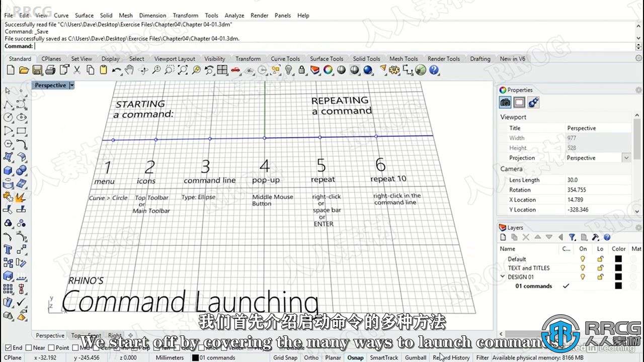
Task: Click the blue Help question mark icon
Action: pyautogui.click(x=434, y=70)
